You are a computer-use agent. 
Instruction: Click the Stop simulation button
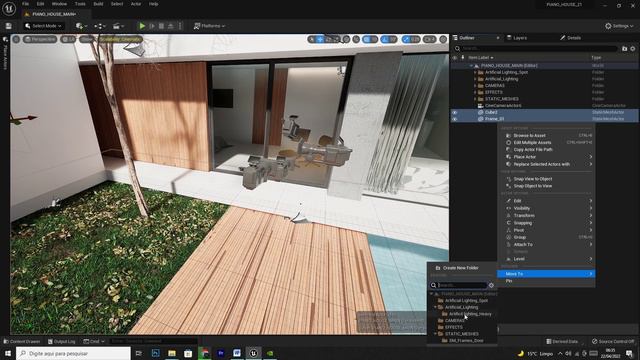[161, 26]
